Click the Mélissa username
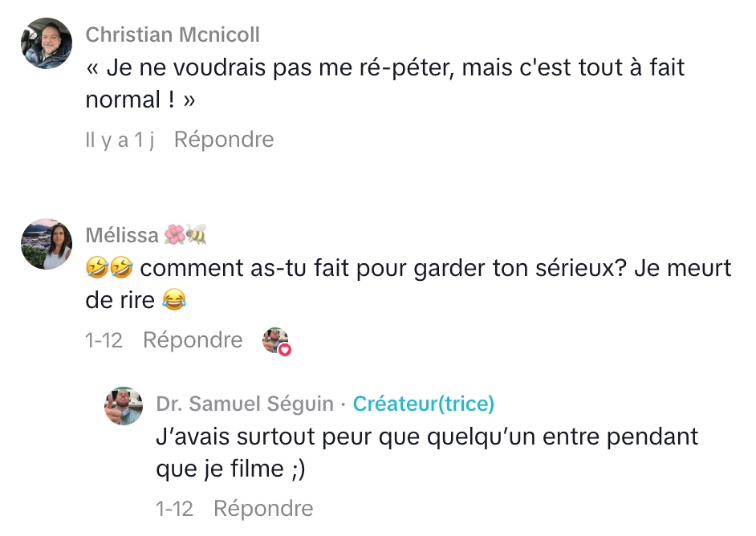The width and height of the screenshot is (756, 536). [x=122, y=235]
